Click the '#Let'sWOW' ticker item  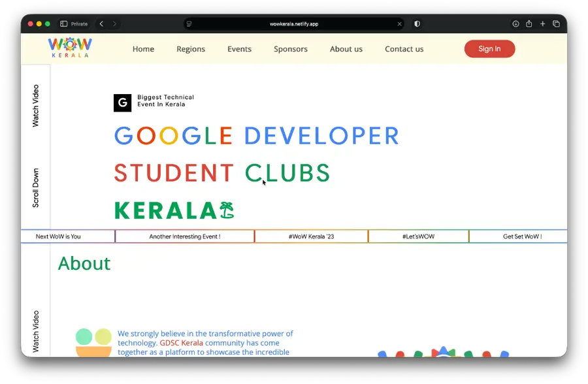(x=419, y=236)
